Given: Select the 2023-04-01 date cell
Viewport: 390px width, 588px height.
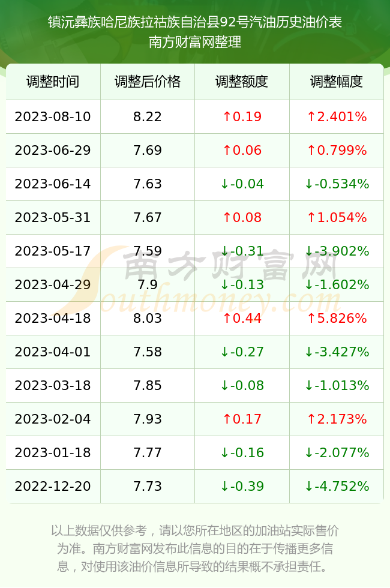Looking at the screenshot, I should point(53,352).
